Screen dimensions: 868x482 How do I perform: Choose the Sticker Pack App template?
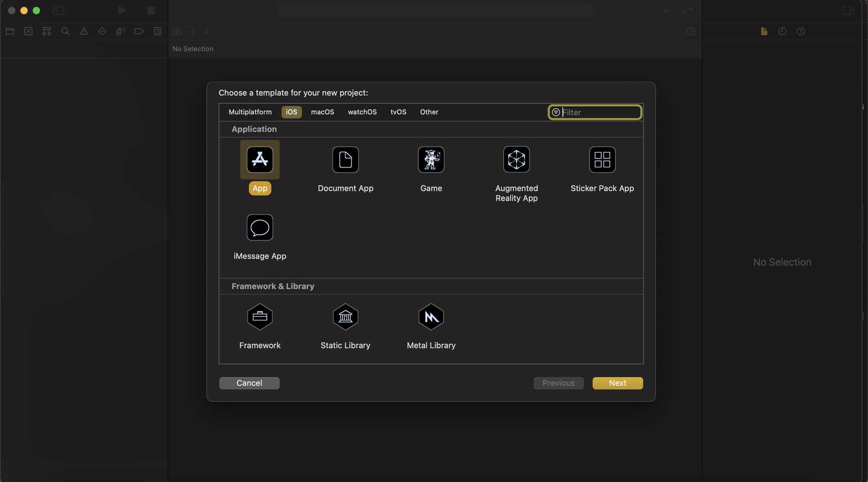click(x=602, y=159)
